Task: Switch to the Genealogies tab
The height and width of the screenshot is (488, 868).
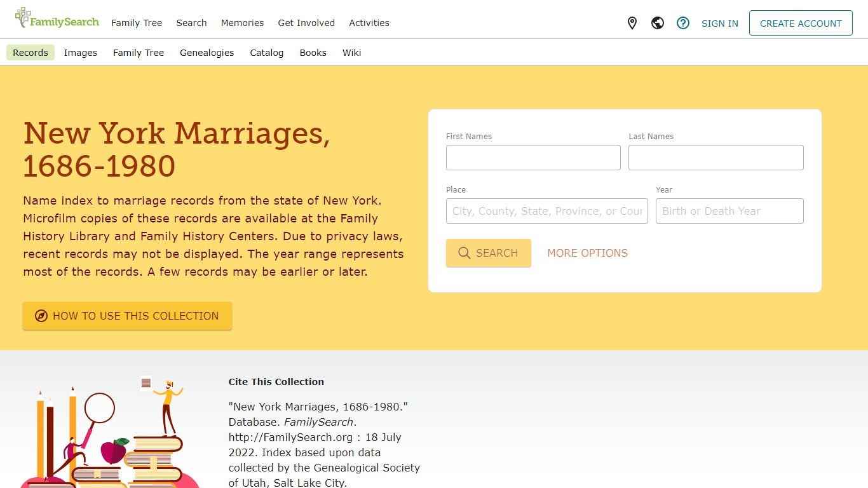Action: (x=207, y=53)
